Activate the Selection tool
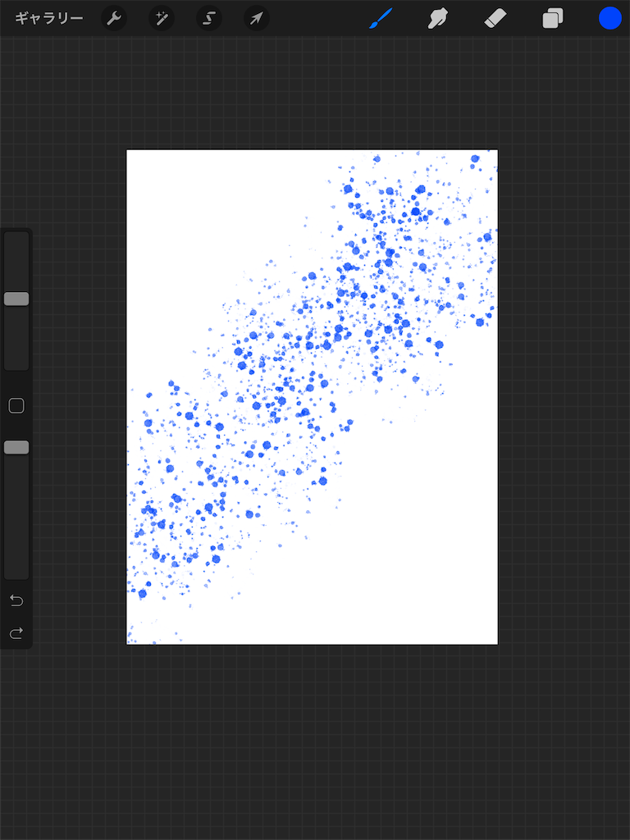Viewport: 630px width, 840px height. (x=209, y=19)
